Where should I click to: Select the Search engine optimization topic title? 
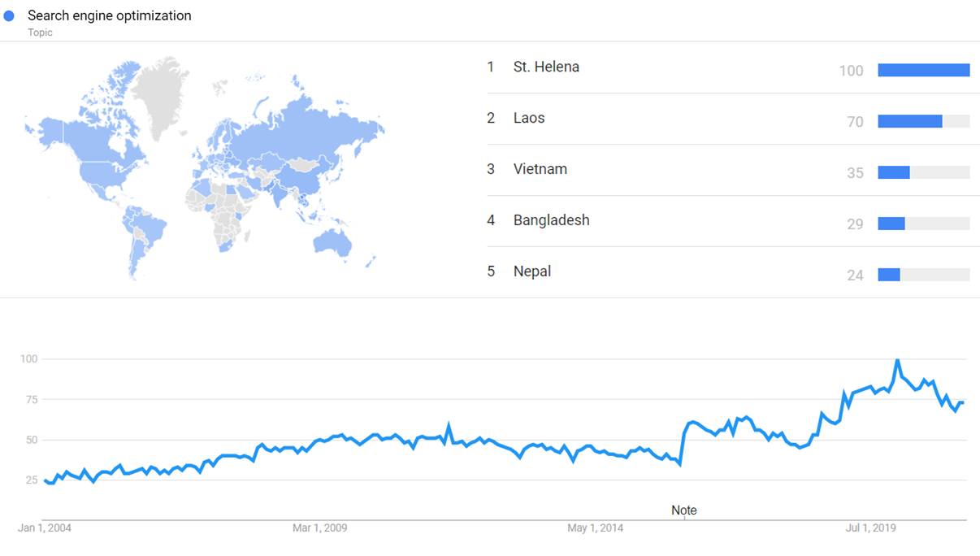(110, 16)
